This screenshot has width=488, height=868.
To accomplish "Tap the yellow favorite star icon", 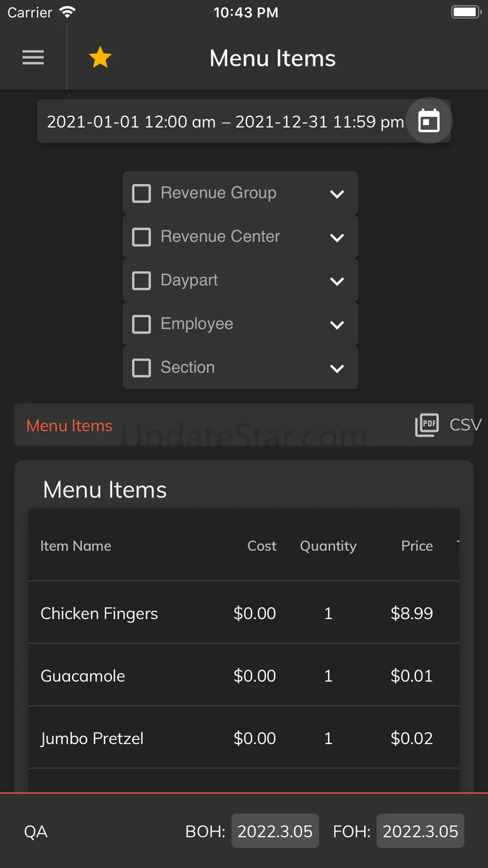I will click(100, 58).
